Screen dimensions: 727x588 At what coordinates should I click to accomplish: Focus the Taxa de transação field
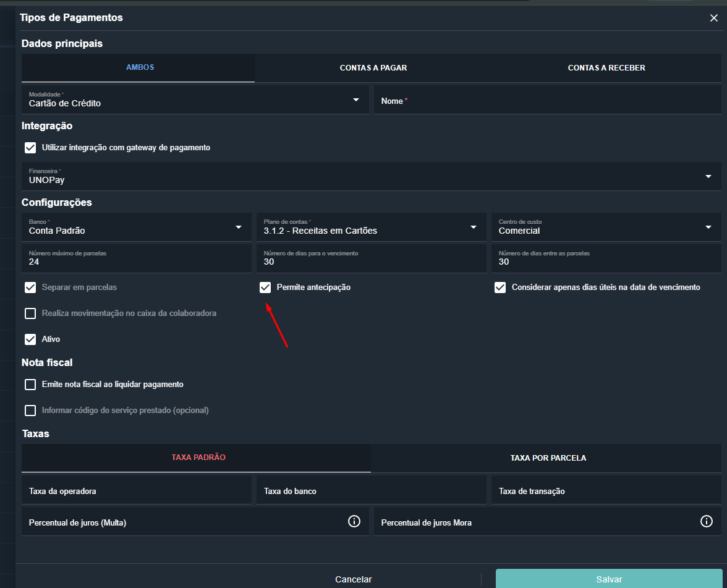[606, 490]
